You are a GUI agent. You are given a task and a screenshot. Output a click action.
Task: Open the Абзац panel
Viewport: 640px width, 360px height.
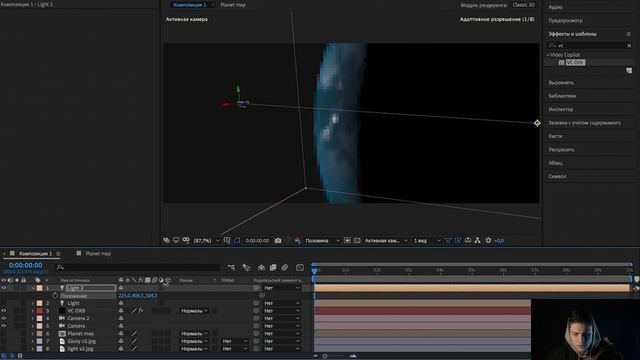click(555, 163)
